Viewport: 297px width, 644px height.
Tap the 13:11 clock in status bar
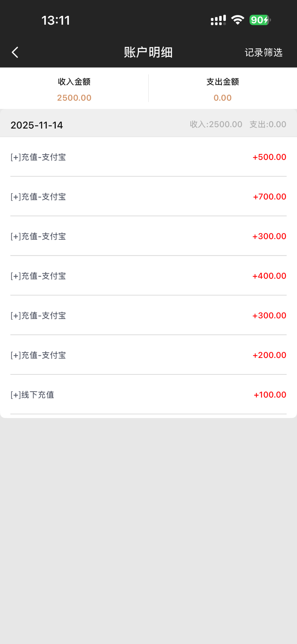(56, 20)
